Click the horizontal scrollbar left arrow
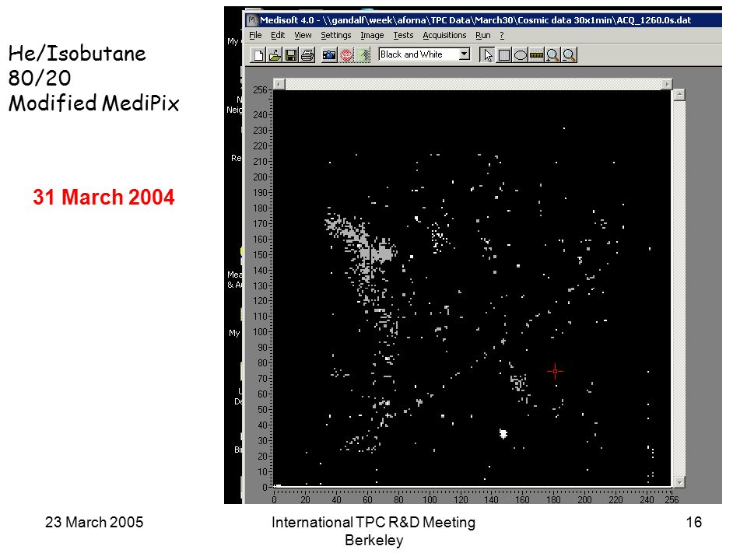 point(279,84)
